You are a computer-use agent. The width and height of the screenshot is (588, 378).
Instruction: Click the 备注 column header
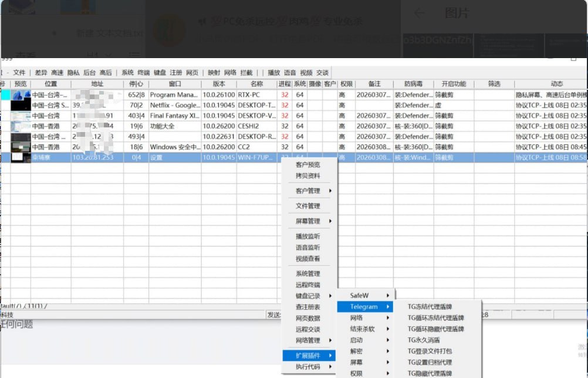pos(374,84)
